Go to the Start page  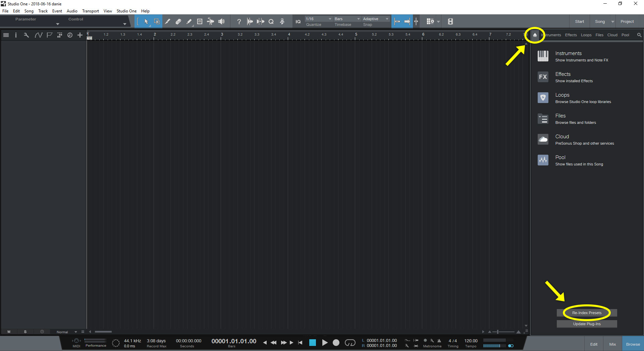579,21
